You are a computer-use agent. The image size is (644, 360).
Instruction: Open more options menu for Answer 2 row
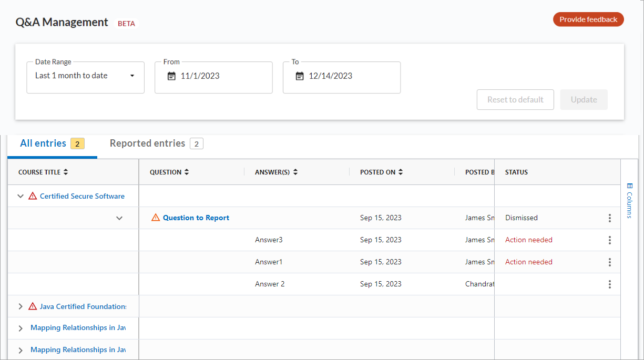pyautogui.click(x=609, y=284)
